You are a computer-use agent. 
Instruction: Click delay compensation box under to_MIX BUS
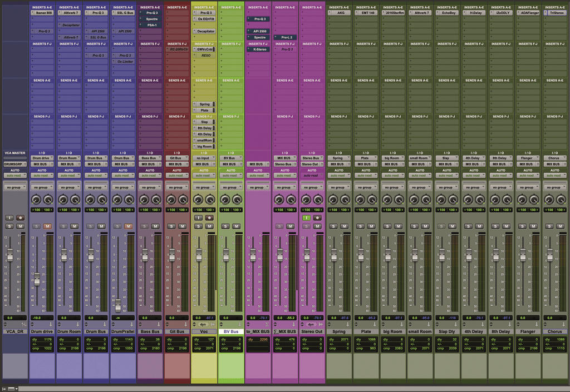[258, 344]
